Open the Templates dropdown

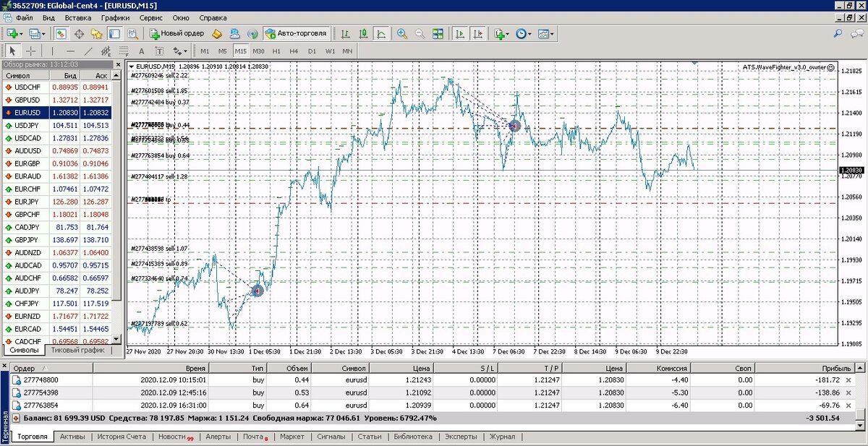[547, 33]
